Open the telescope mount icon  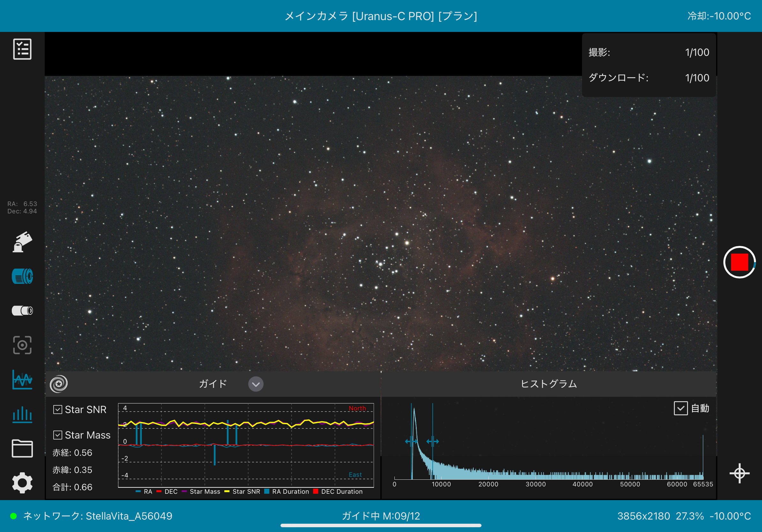click(22, 242)
